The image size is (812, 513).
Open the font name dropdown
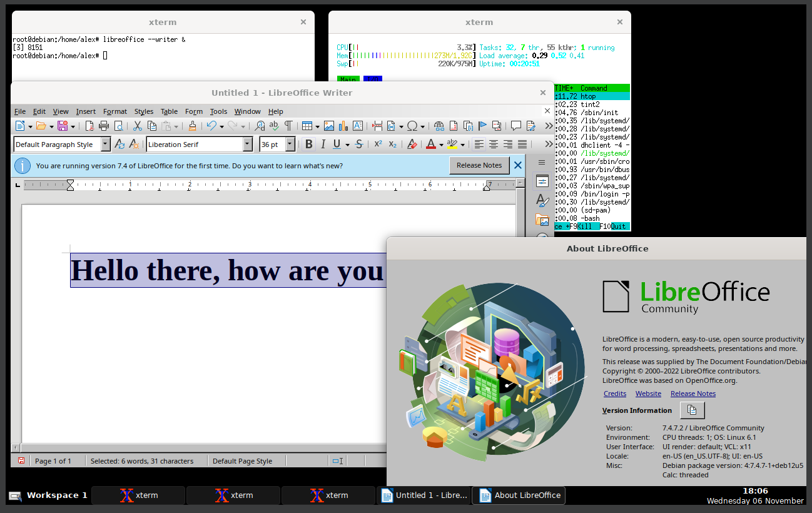[x=248, y=144]
